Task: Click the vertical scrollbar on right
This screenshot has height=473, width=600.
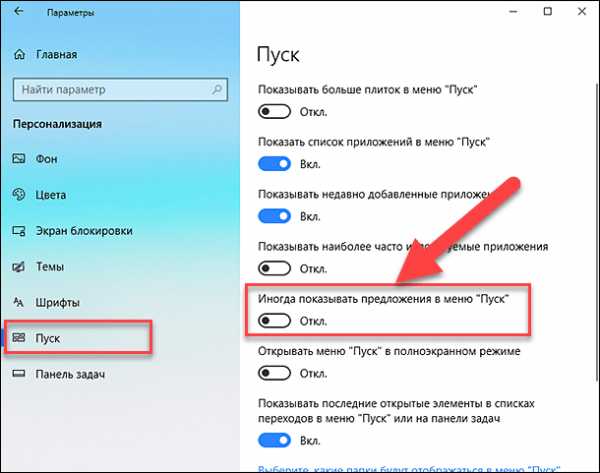Action: pyautogui.click(x=597, y=232)
